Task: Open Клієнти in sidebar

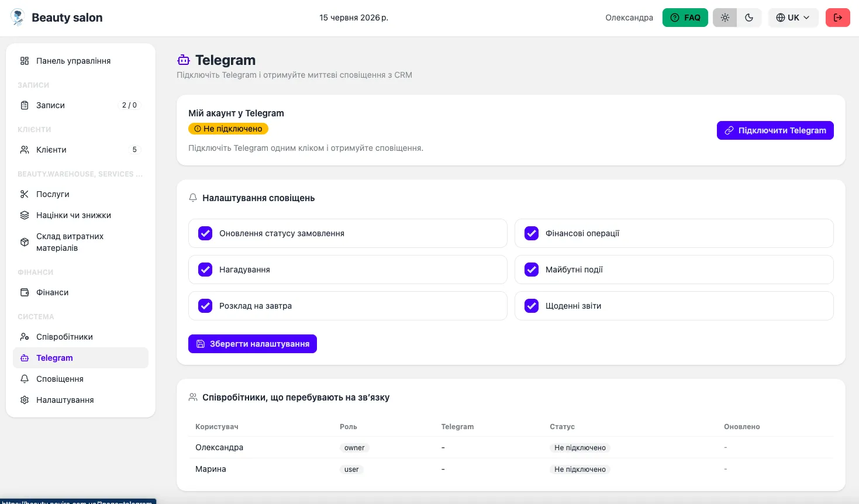Action: click(81, 150)
